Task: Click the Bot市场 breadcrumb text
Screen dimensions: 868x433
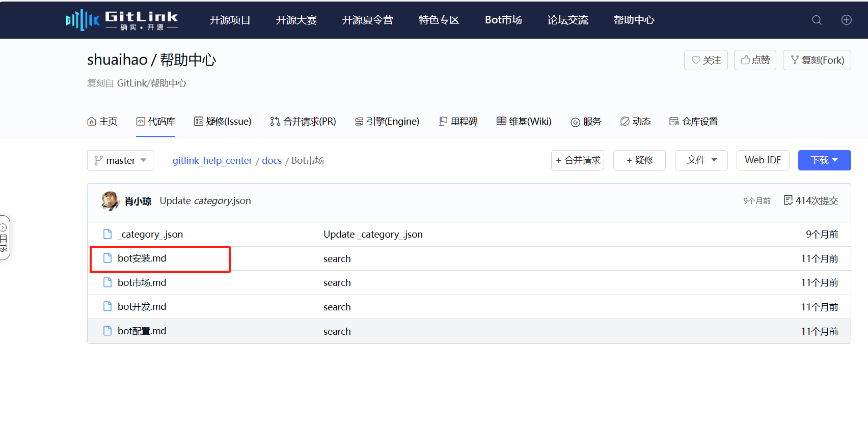Action: click(308, 160)
